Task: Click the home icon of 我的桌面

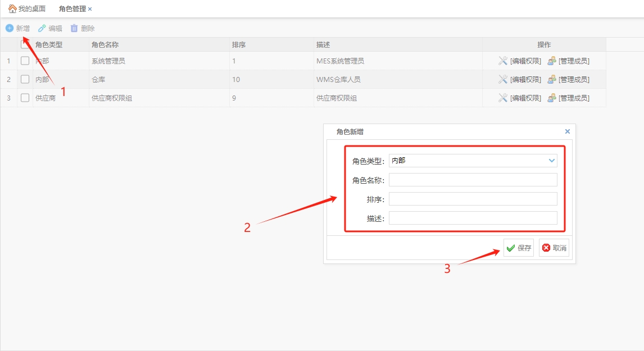Action: click(12, 9)
